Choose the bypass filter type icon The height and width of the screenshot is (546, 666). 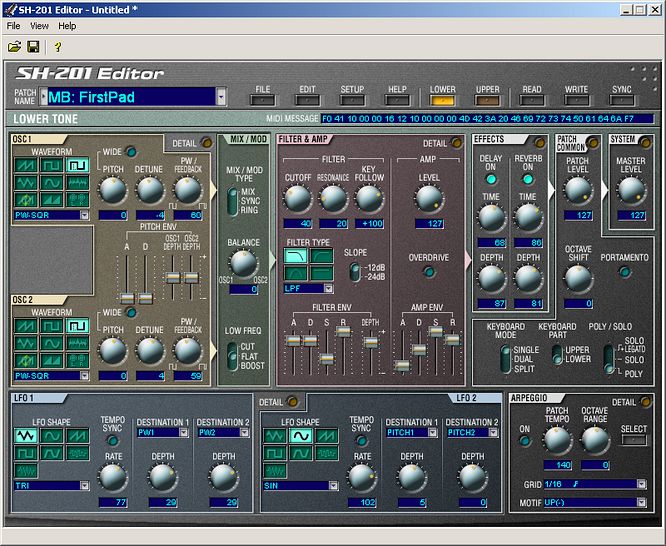pos(322,273)
